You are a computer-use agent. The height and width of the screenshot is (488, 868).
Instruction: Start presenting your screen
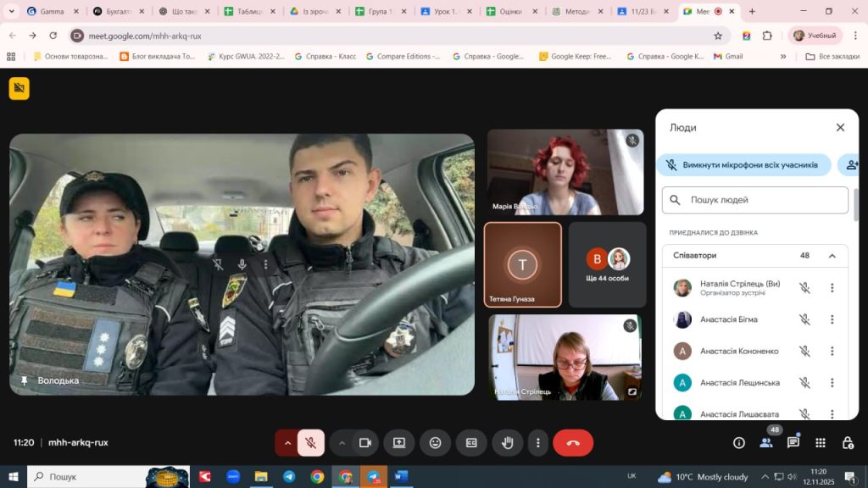click(398, 442)
